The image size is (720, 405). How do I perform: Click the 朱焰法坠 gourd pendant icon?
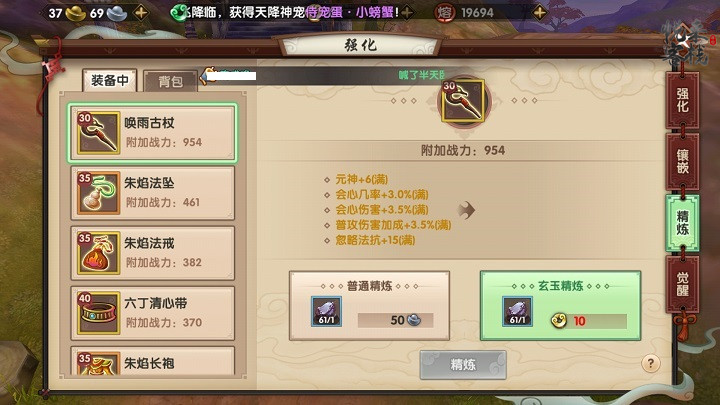[x=98, y=193]
